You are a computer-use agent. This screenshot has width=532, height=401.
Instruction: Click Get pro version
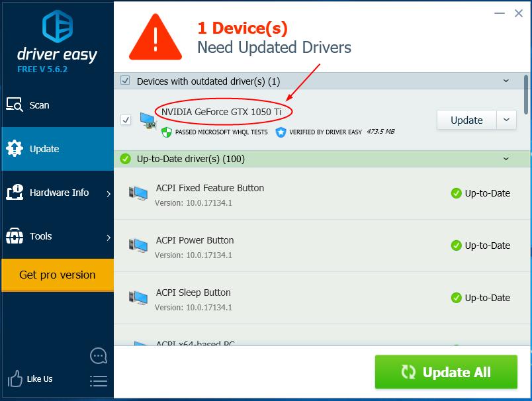[58, 275]
